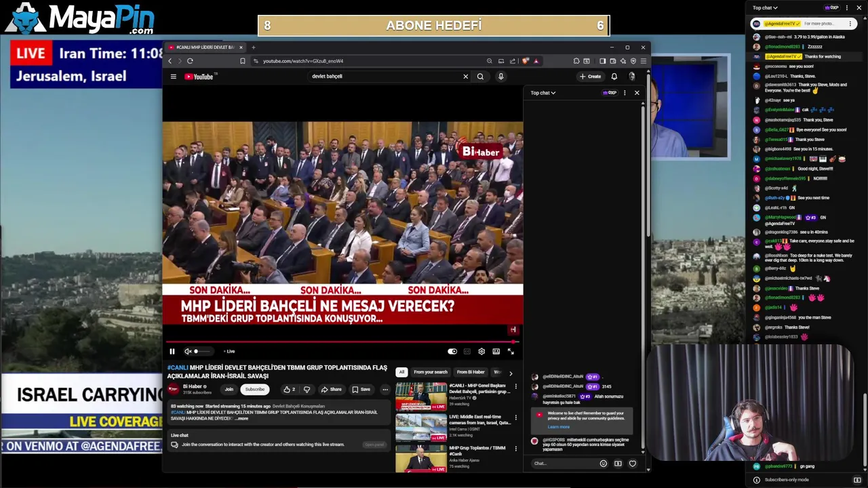
Task: Click the YouTube search magnifier button
Action: tap(480, 77)
